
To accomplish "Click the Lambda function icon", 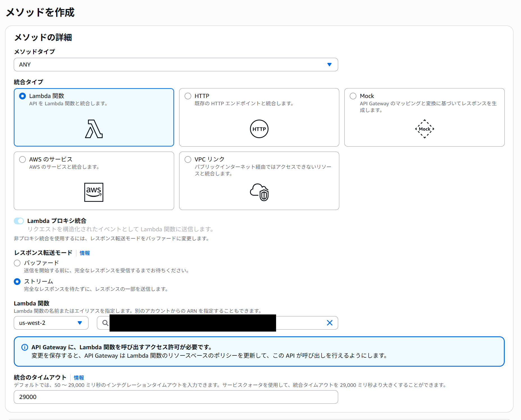I will [94, 129].
